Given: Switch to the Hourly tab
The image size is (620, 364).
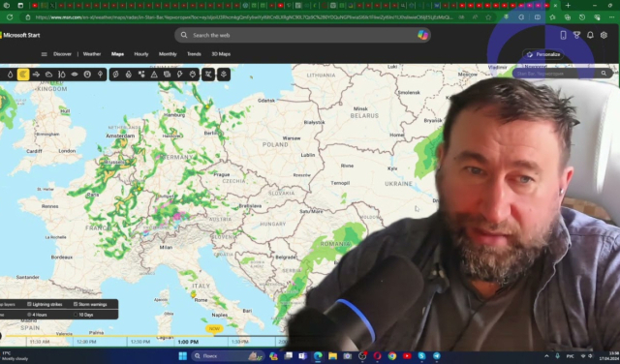Looking at the screenshot, I should tap(141, 54).
